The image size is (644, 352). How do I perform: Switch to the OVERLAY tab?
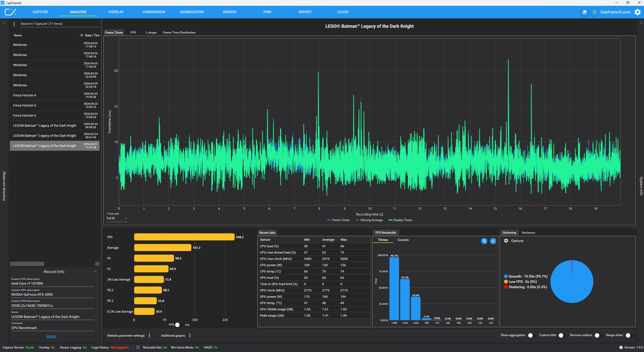point(116,12)
